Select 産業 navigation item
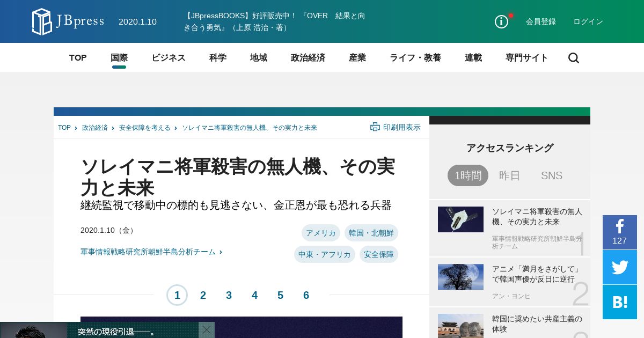 click(x=357, y=58)
